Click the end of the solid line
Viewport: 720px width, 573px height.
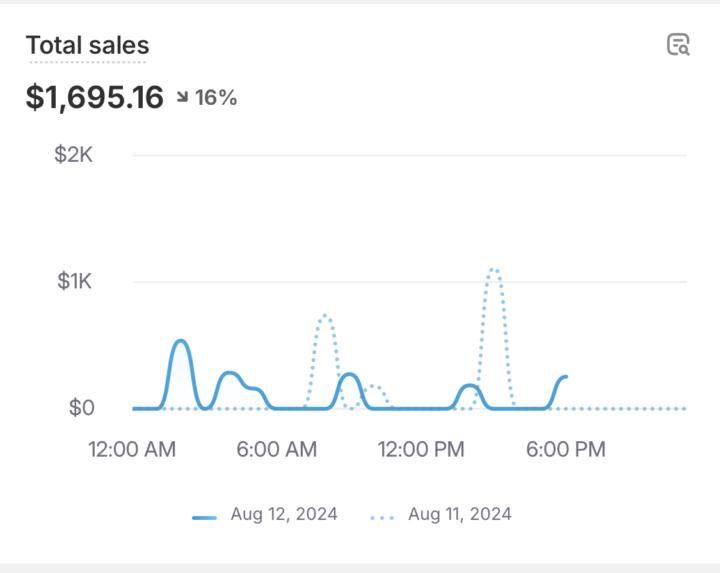click(x=565, y=377)
